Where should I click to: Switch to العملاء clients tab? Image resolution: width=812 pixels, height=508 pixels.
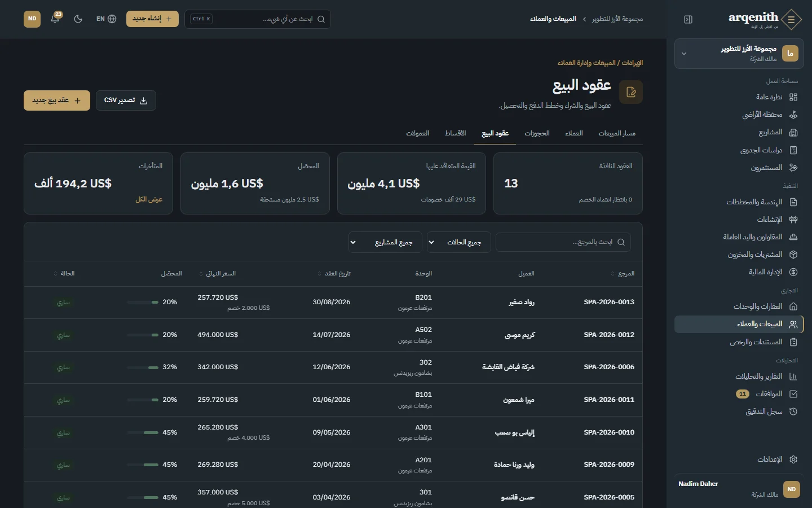[574, 133]
